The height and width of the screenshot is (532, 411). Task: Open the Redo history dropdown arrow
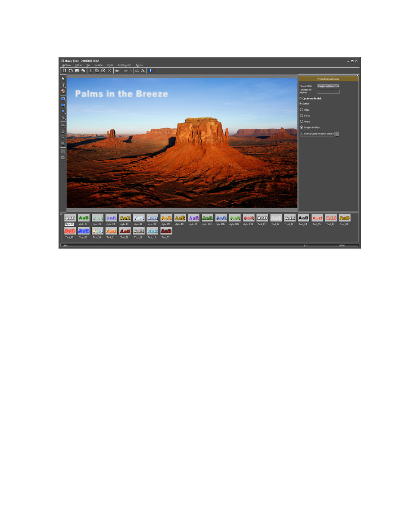click(131, 71)
